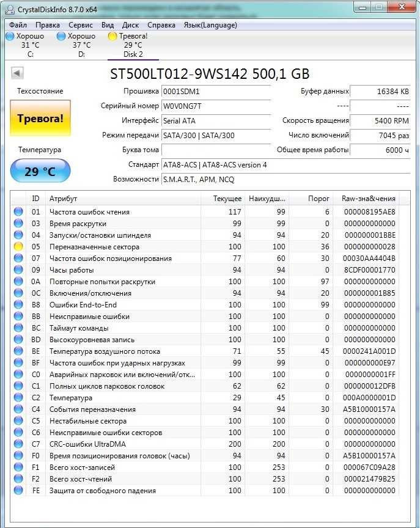Click the status dot for attribute 0C row
This screenshot has width=420, height=528.
[18, 293]
